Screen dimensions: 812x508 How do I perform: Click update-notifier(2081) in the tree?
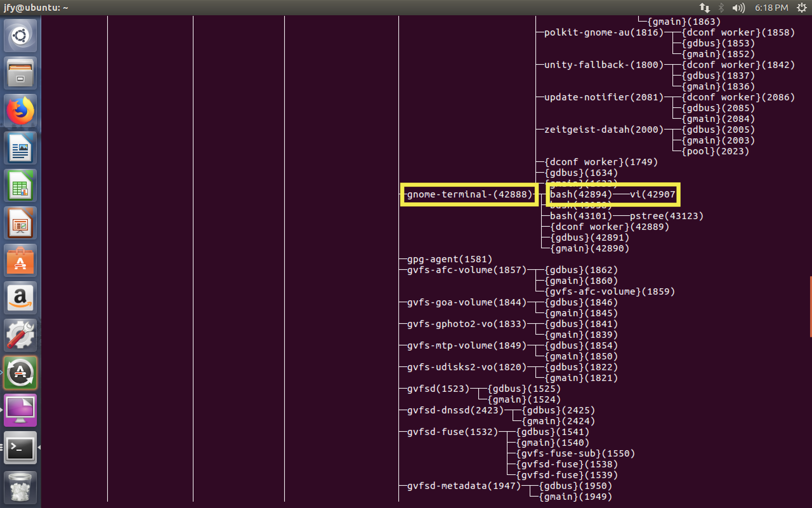coord(604,97)
